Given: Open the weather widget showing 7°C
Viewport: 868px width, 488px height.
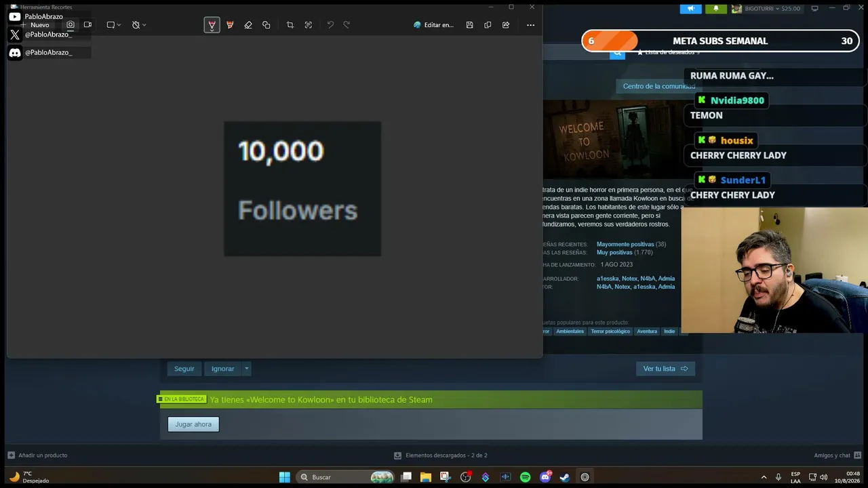Looking at the screenshot, I should (x=28, y=477).
